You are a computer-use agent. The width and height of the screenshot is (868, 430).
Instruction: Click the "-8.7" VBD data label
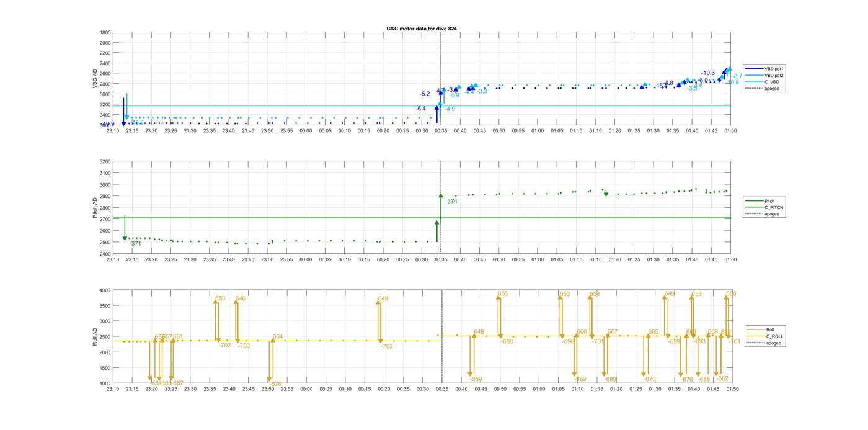coord(737,76)
